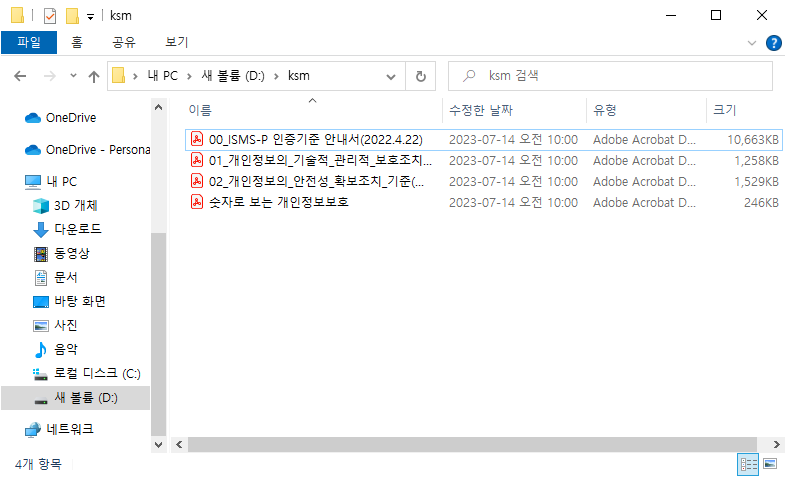Click the folder icon in title bar
Viewport: 786px width, 477px height.
coord(18,16)
